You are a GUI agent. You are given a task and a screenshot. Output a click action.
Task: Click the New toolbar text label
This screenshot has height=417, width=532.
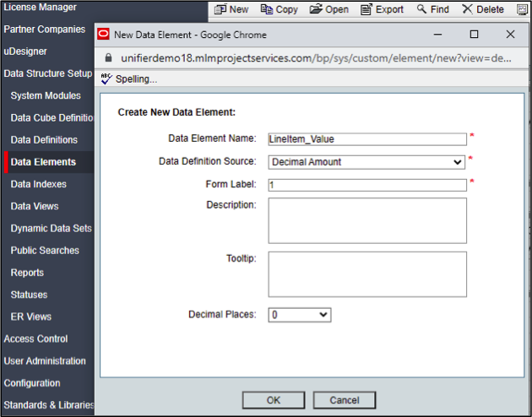pos(239,9)
